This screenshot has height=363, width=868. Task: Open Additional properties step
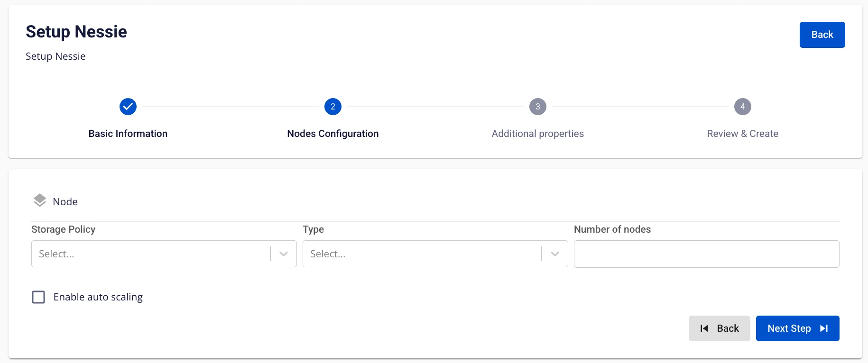(x=538, y=134)
